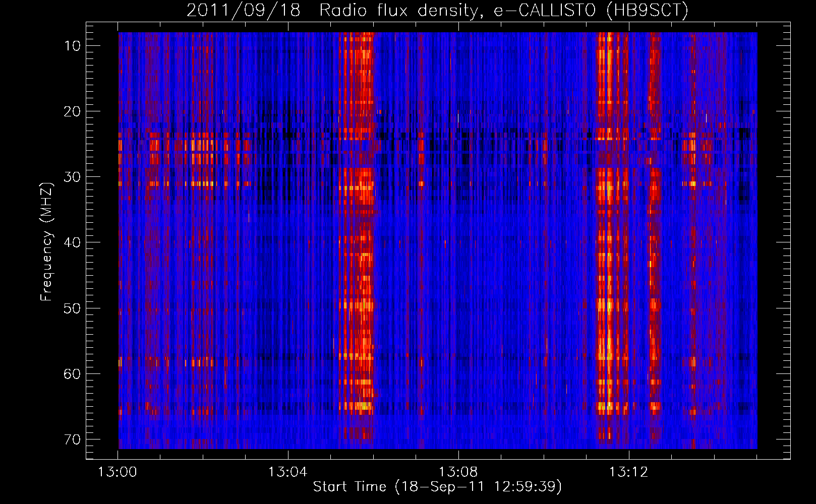Click the 70 MHz frequency tick label
Image resolution: width=816 pixels, height=504 pixels.
pos(72,439)
